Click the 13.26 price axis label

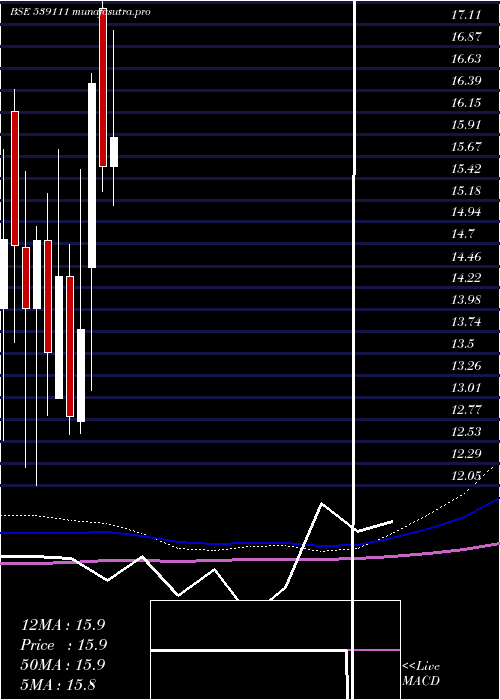pyautogui.click(x=466, y=366)
